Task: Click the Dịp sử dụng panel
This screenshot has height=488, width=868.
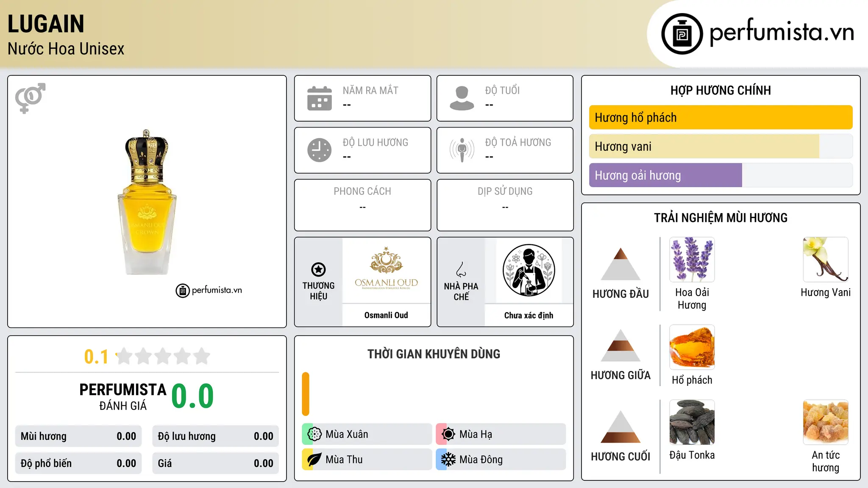Action: coord(505,205)
